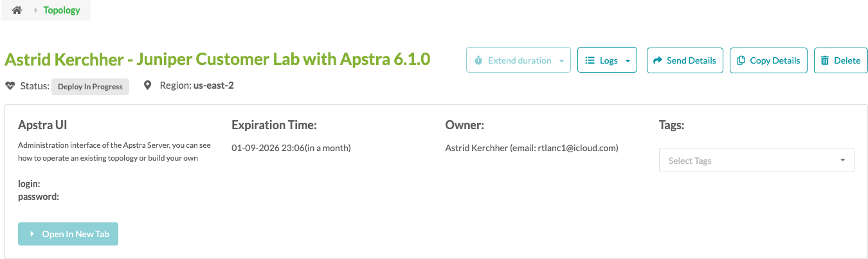Click the map pin icon beside Region
The width and height of the screenshot is (868, 259).
147,85
